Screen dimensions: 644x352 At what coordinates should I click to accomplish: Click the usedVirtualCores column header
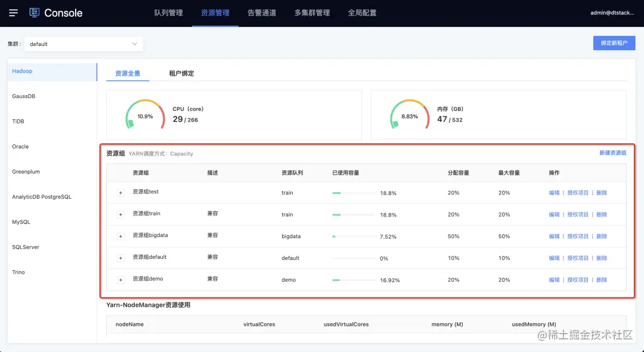(x=346, y=324)
